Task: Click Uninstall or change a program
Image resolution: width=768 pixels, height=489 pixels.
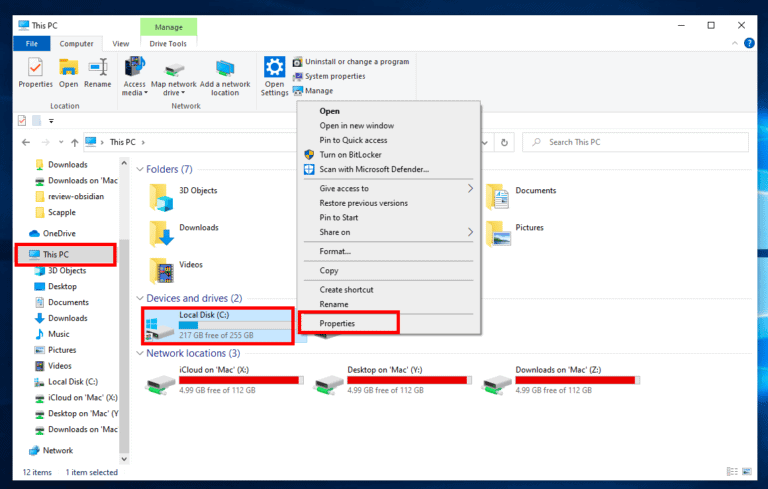Action: [x=356, y=62]
